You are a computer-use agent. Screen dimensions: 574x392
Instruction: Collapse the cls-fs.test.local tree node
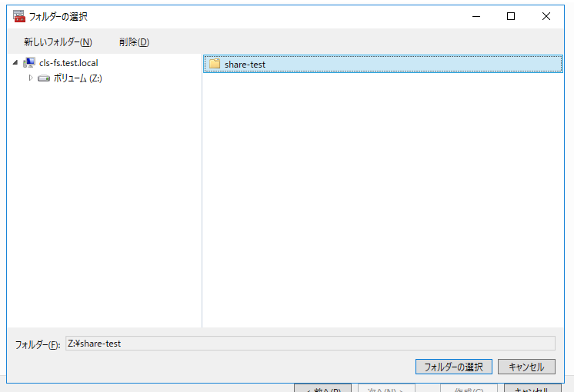point(15,62)
